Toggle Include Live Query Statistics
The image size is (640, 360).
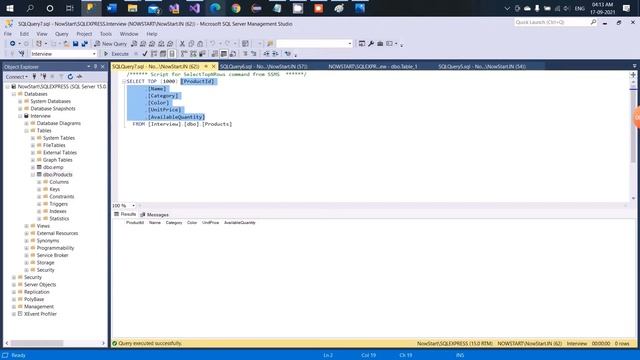pyautogui.click(x=193, y=53)
